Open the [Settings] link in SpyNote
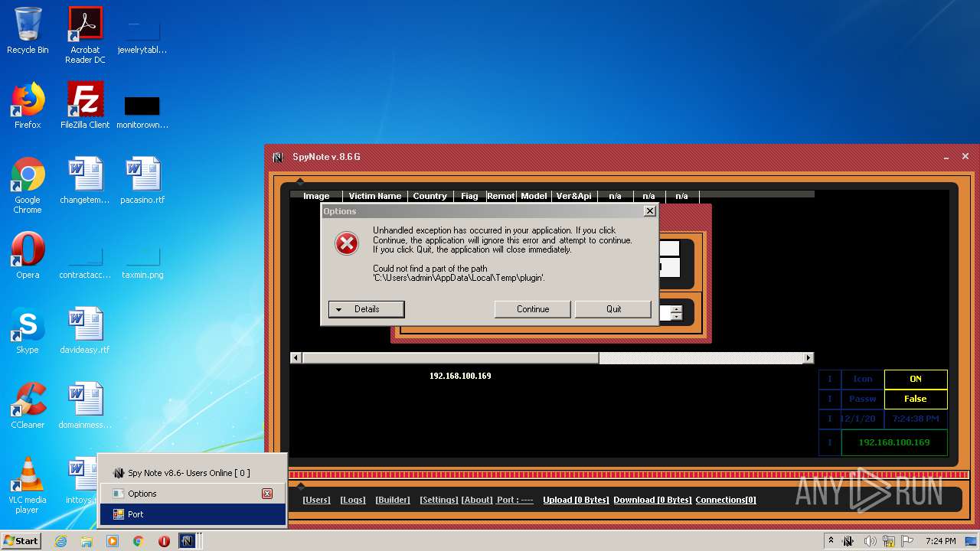 (439, 500)
